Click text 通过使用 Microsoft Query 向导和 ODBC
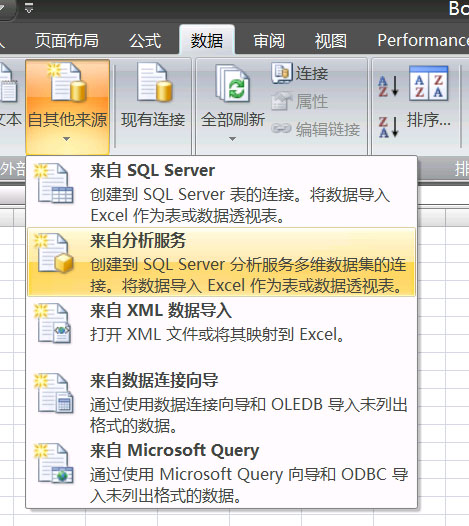This screenshot has width=469, height=526. click(x=239, y=475)
